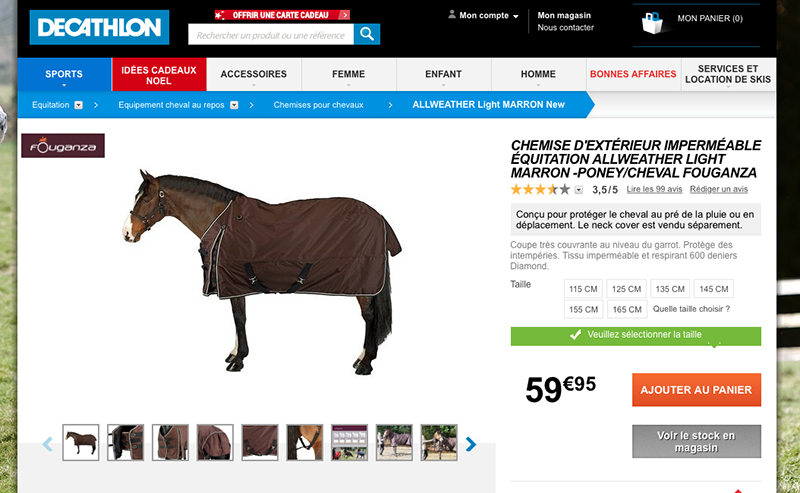Click the Mon compte user icon
This screenshot has width=800, height=493.
point(452,14)
